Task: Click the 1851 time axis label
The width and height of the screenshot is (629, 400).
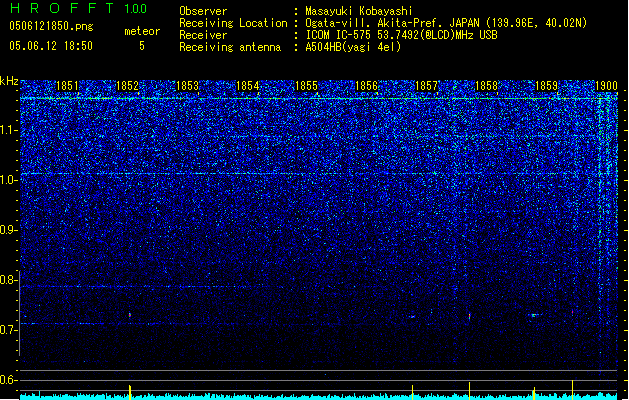Action: [x=67, y=86]
